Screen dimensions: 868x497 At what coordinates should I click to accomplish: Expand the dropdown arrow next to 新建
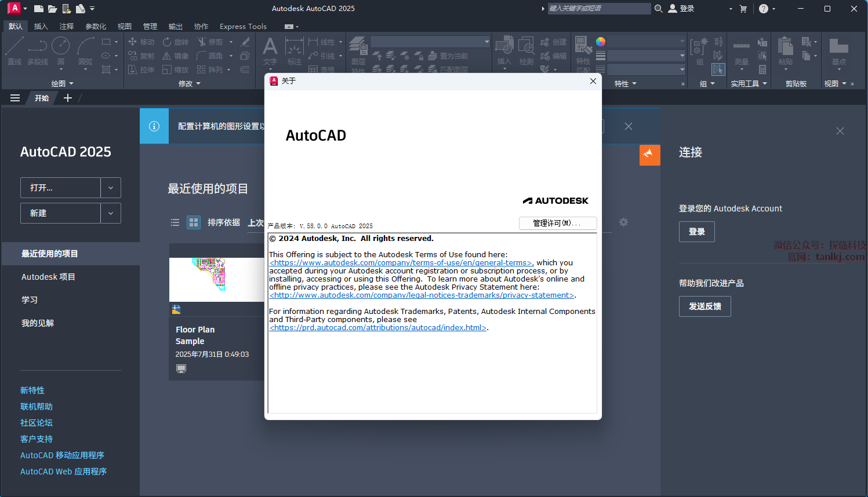[111, 213]
